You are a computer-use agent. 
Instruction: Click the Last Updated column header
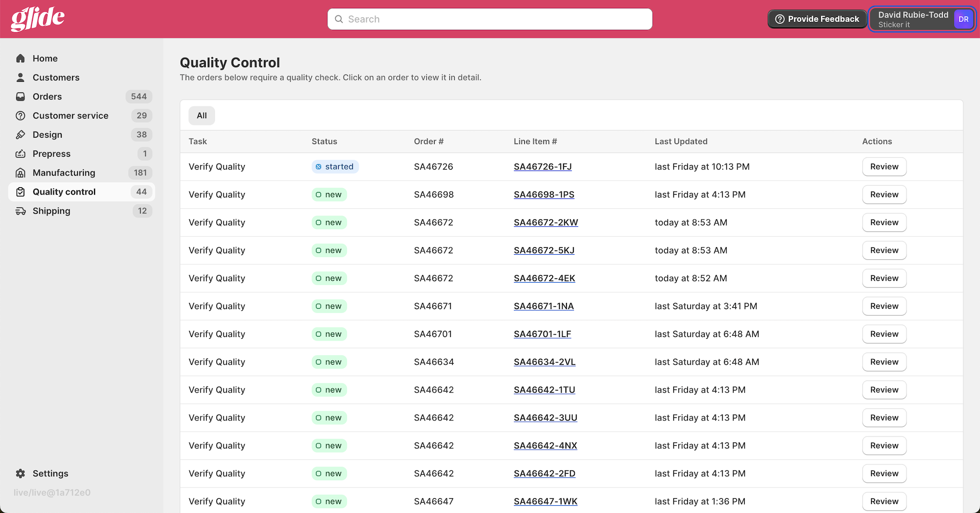(681, 142)
